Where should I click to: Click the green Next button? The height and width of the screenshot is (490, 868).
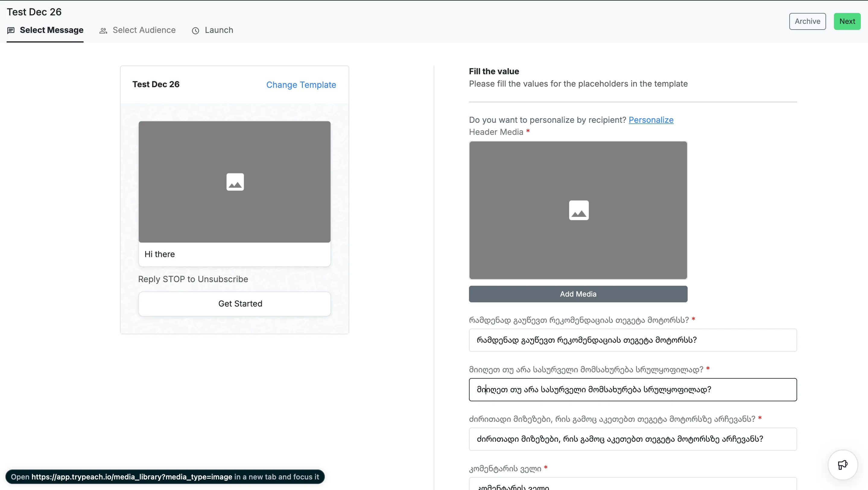pyautogui.click(x=847, y=21)
